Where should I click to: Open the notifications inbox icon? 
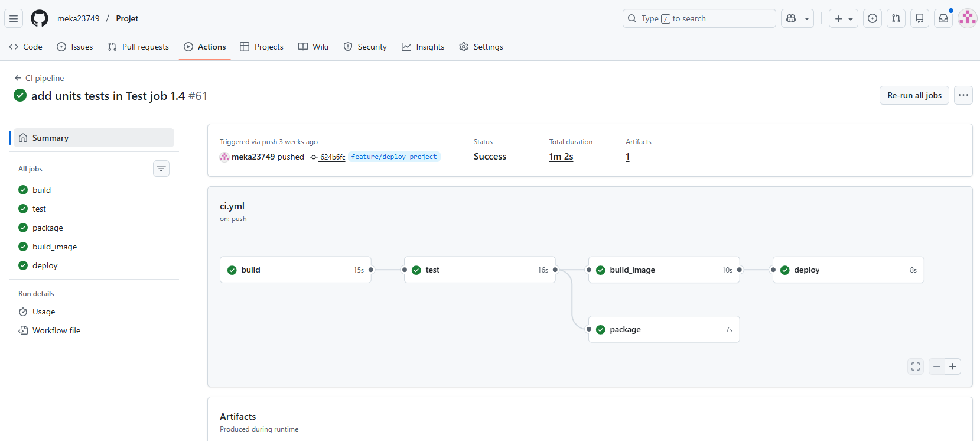[x=943, y=18]
